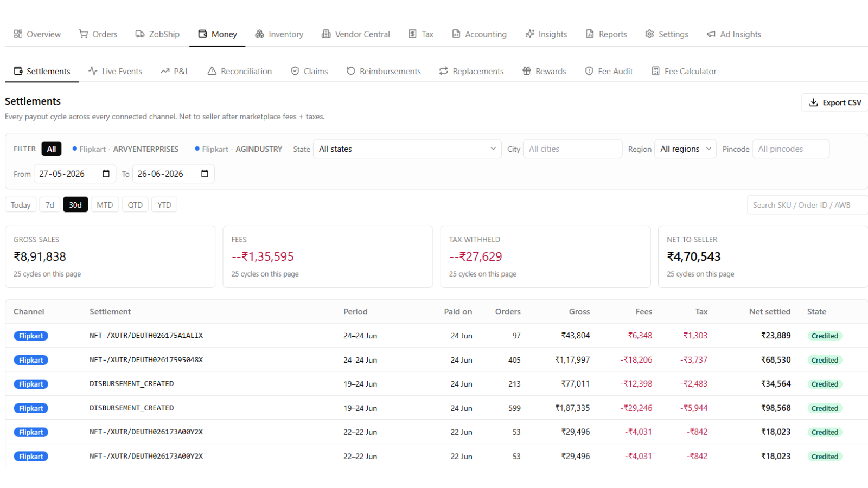This screenshot has width=868, height=488.
Task: Switch to the Reconciliation tab
Action: coord(240,71)
